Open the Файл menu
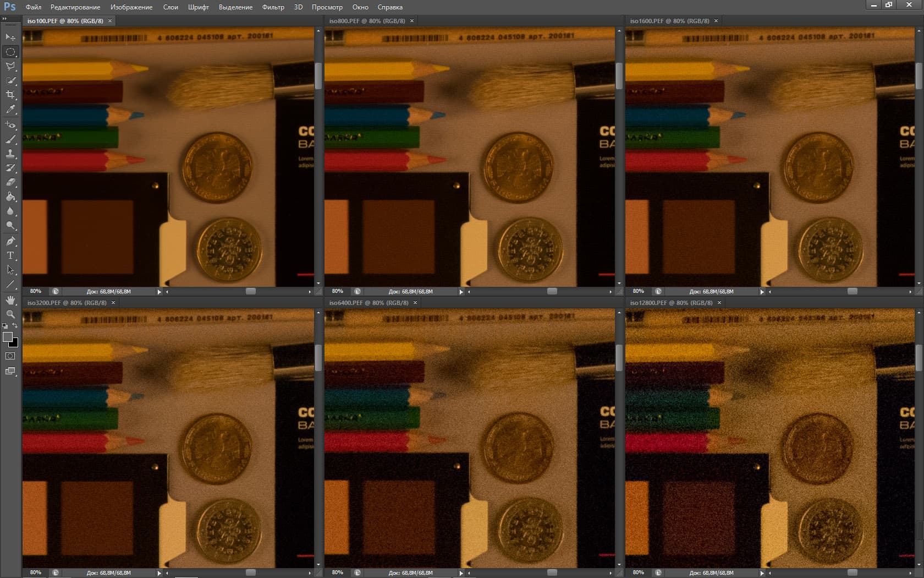Viewport: 924px width, 578px height. pos(34,7)
